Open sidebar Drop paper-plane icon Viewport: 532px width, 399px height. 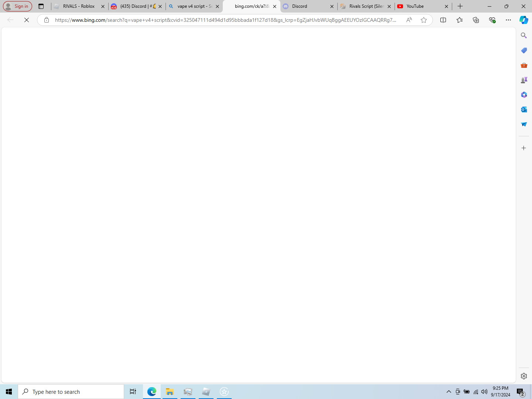524,124
